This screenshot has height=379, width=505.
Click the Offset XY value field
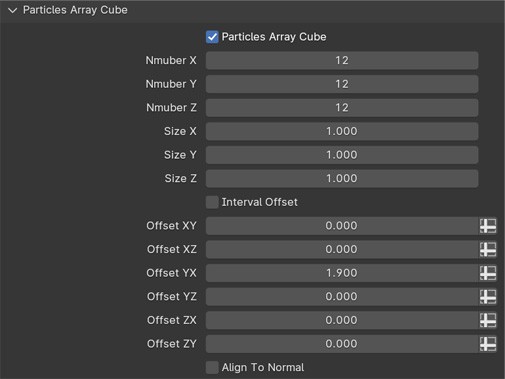[342, 226]
